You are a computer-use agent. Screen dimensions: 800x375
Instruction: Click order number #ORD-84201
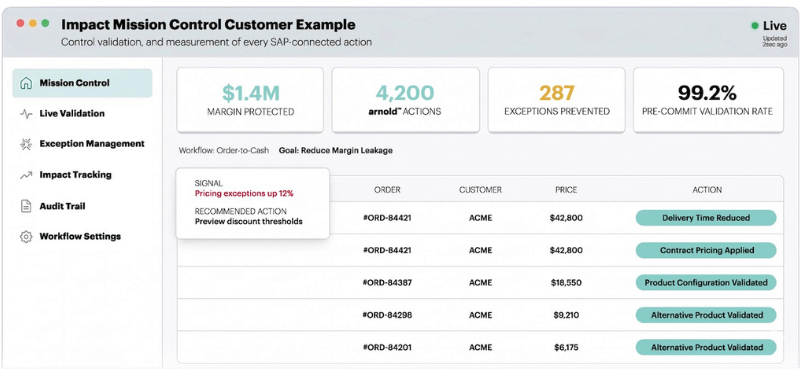pyautogui.click(x=387, y=347)
